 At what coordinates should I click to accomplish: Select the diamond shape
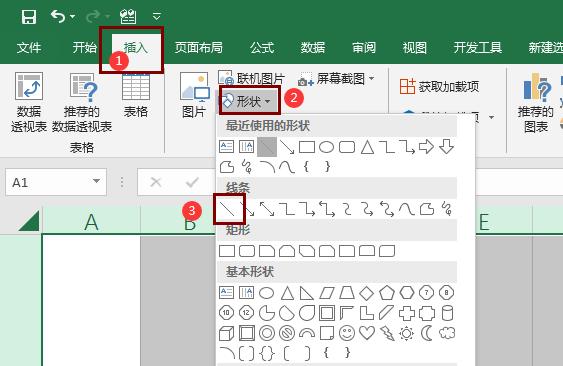367,293
